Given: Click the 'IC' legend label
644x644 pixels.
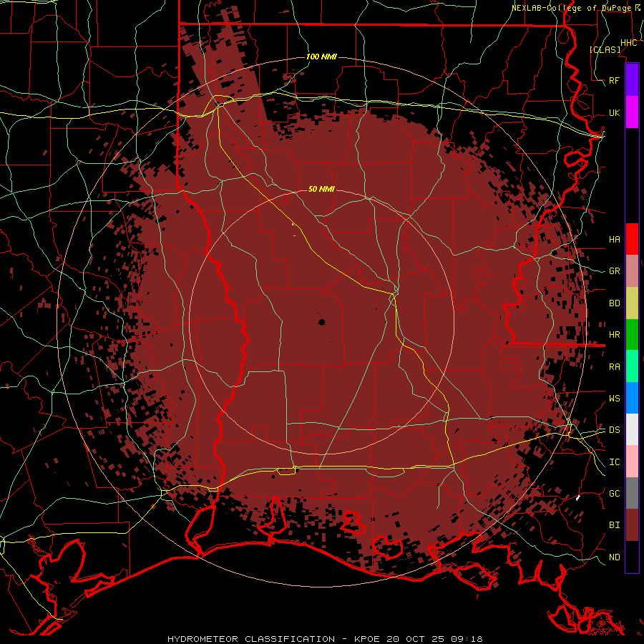Looking at the screenshot, I should [614, 462].
